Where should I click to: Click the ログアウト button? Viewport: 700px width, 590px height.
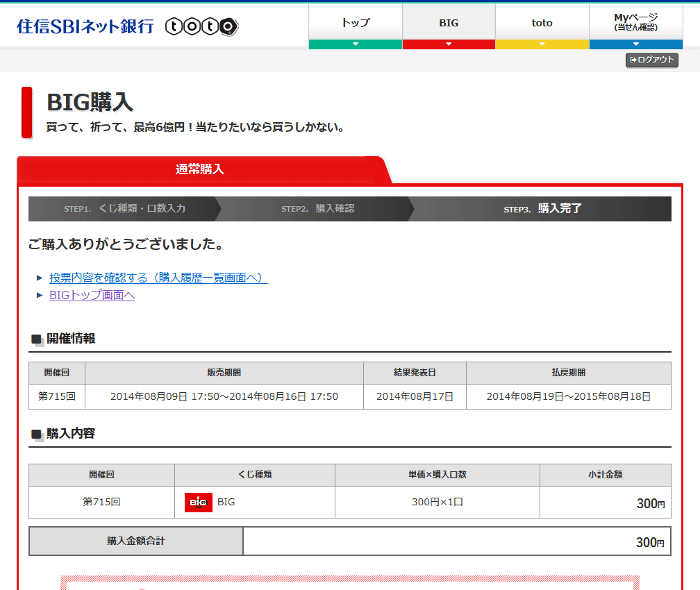point(652,60)
